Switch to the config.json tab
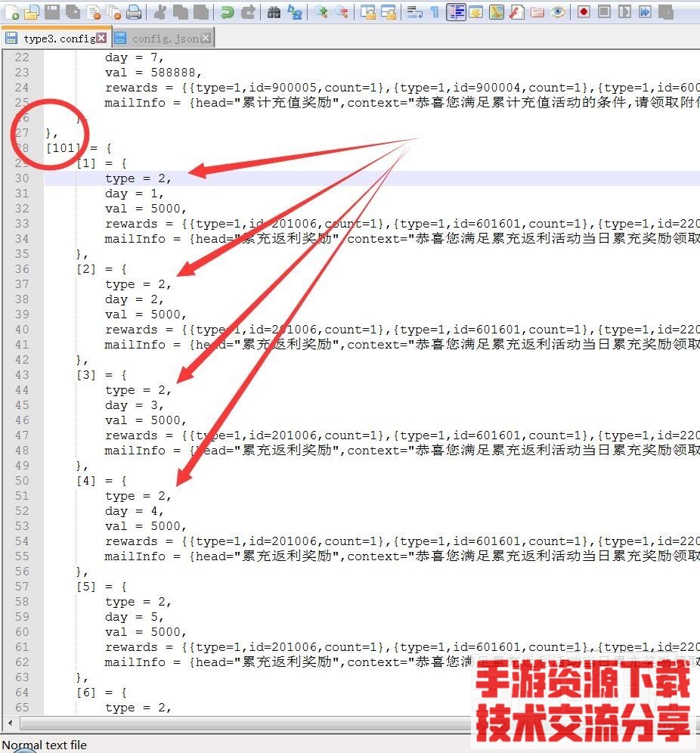 click(163, 39)
